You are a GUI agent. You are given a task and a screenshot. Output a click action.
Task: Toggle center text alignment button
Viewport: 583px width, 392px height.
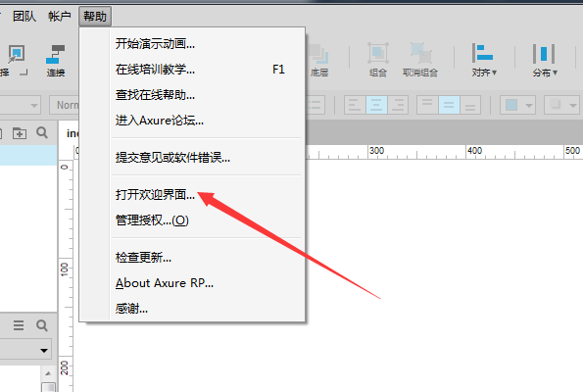pos(376,105)
